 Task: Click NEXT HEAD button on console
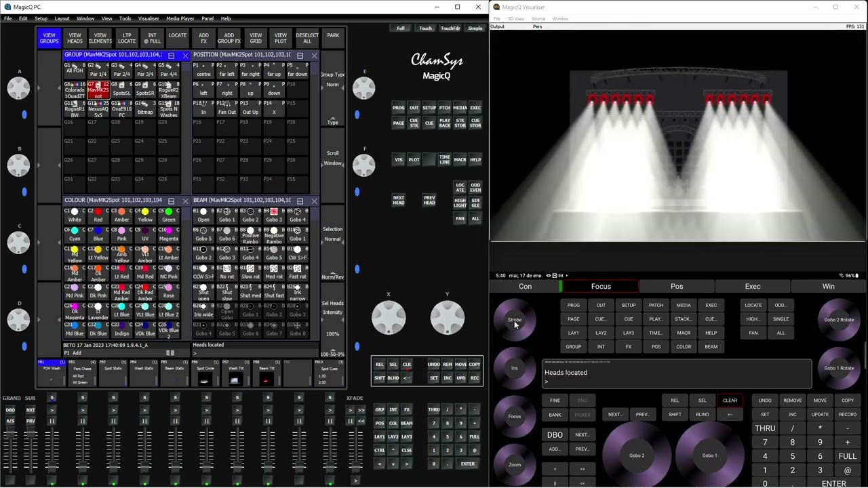pos(399,201)
